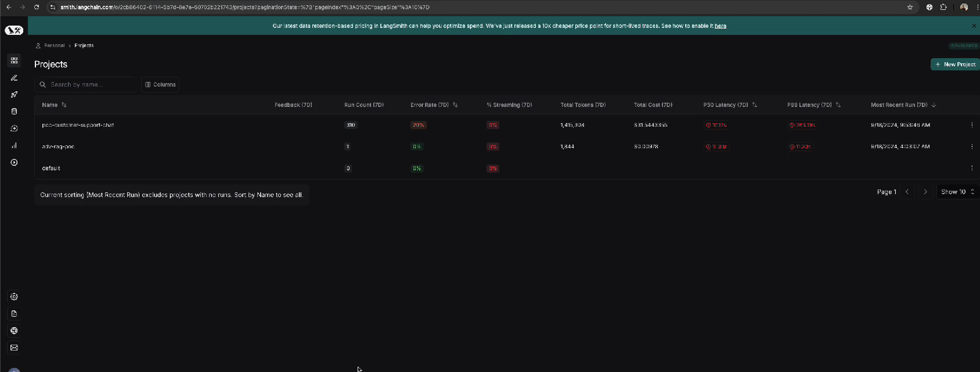
Task: Open the pen annotation sidebar icon
Action: click(x=14, y=77)
